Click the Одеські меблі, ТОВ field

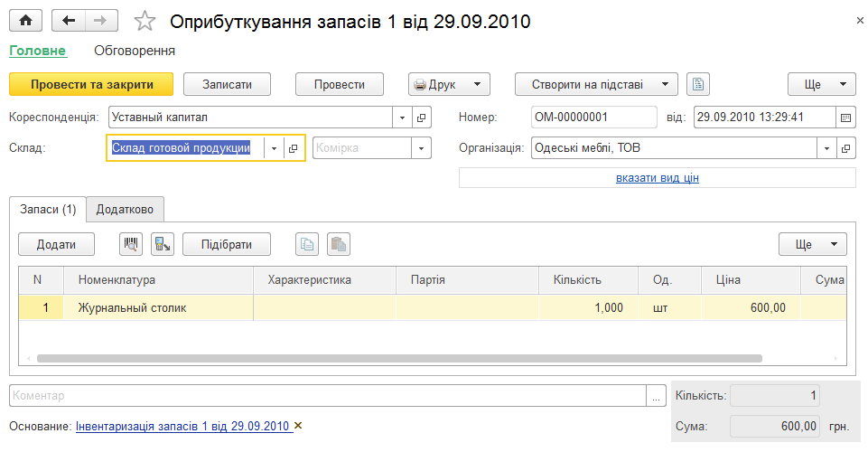(674, 148)
